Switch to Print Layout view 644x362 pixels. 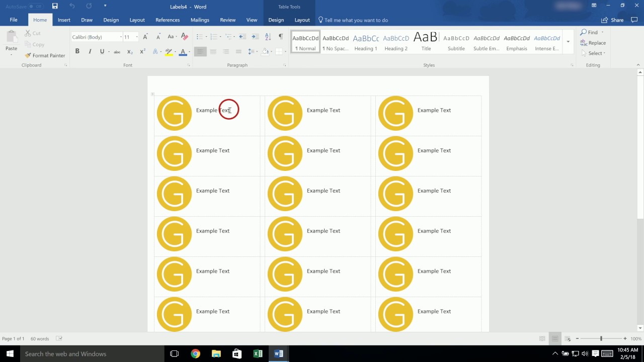[x=554, y=339]
